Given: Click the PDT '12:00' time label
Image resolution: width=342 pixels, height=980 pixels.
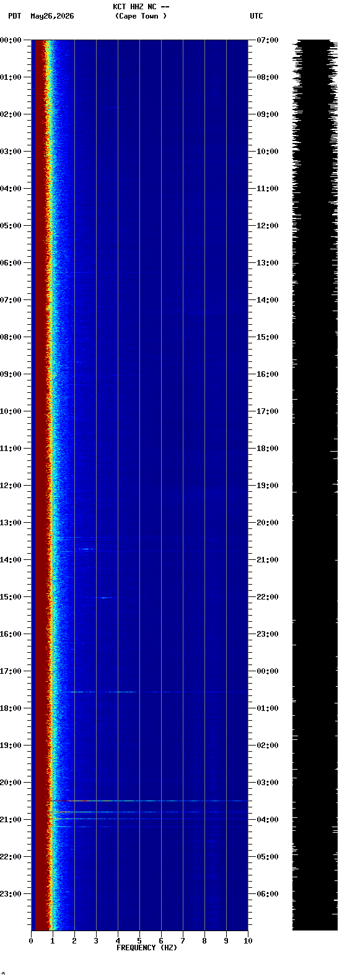Looking at the screenshot, I should [11, 486].
